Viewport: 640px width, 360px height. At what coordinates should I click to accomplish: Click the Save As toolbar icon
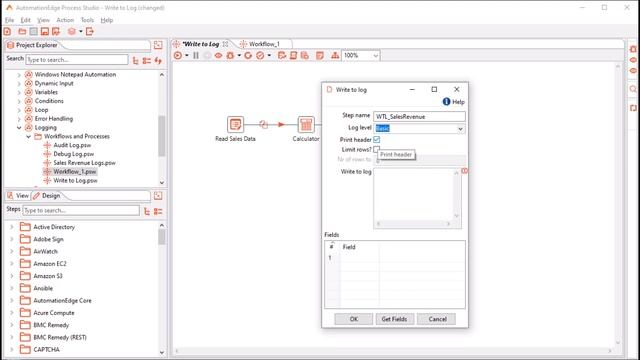(x=56, y=31)
